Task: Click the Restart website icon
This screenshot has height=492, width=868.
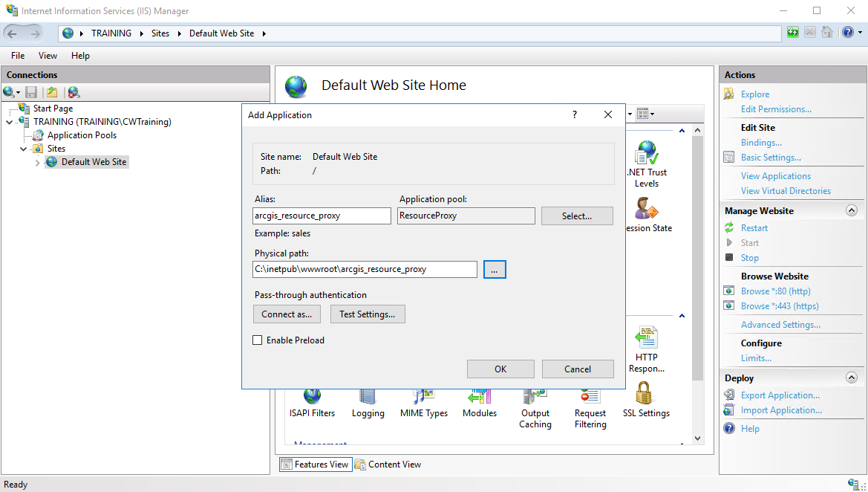Action: click(x=729, y=227)
